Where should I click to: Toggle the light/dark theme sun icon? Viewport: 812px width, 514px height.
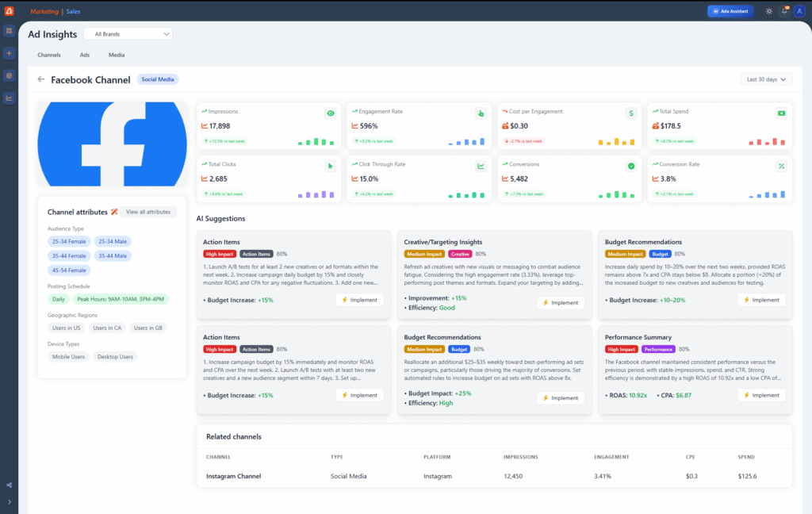tap(768, 11)
